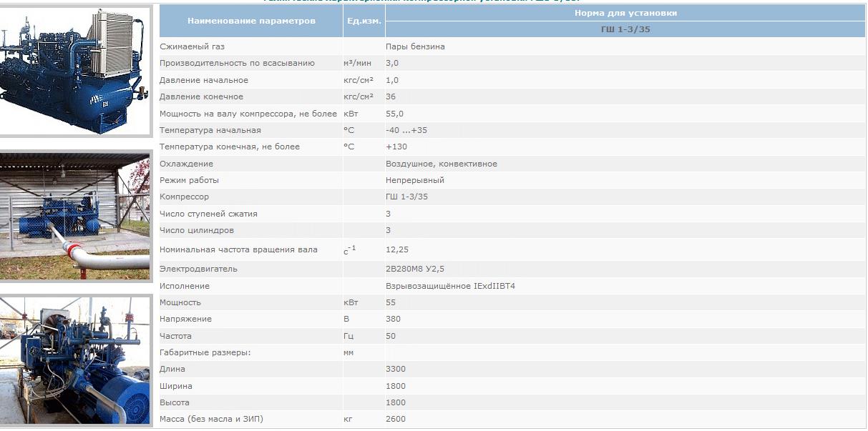Viewport: 868px width, 431px height.
Task: Click 'ГШ 1-3/35' value in Компрессор row
Action: click(x=407, y=197)
